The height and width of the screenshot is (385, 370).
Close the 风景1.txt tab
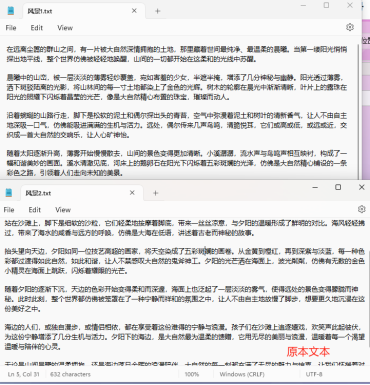pyautogui.click(x=134, y=11)
